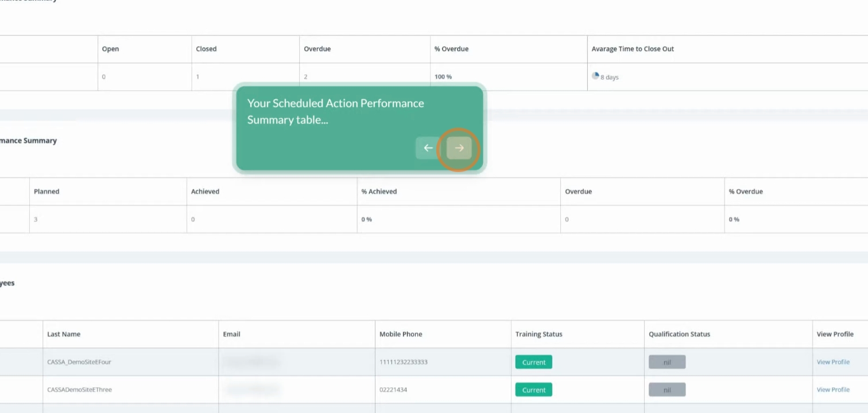The height and width of the screenshot is (413, 868).
Task: Click the nil qualification badge for CASSA_DemoSiteEFour
Action: click(x=666, y=362)
